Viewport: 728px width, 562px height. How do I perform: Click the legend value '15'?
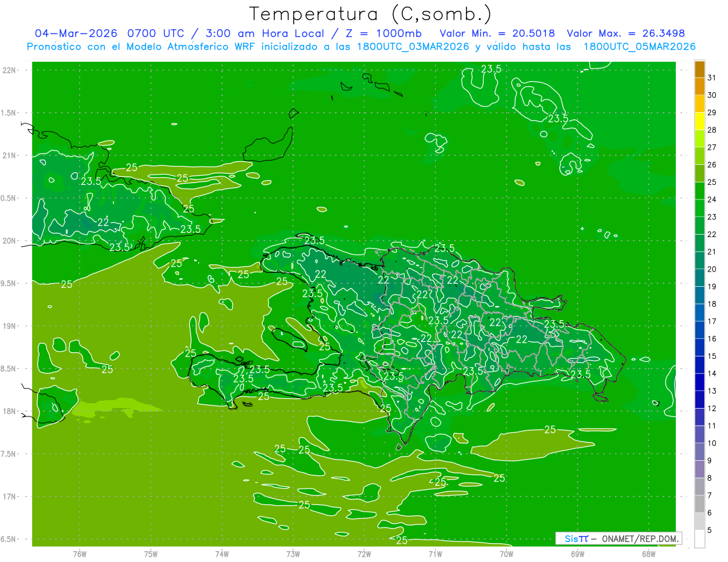click(x=712, y=356)
